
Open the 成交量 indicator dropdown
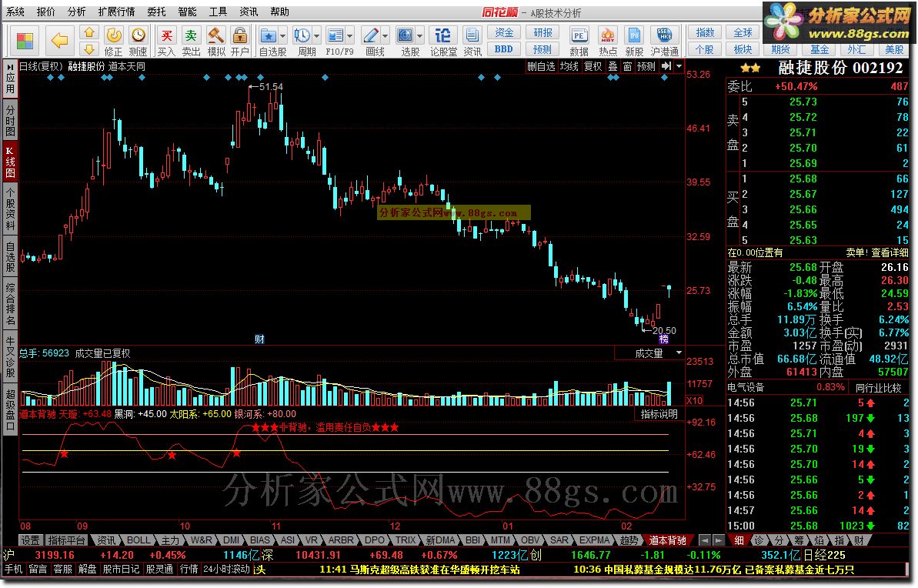[x=679, y=353]
